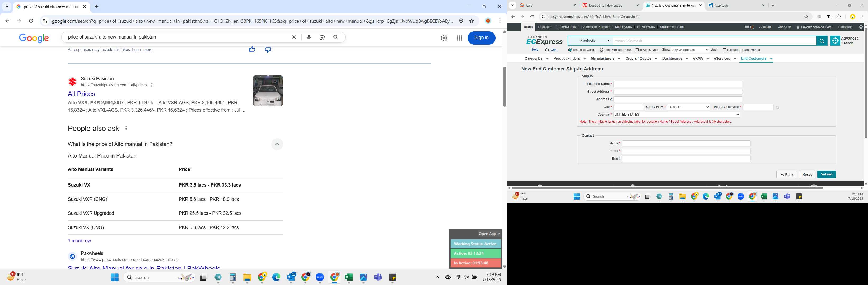Open the Country dropdown showing UNITED STATES
Screen dimensions: 868x285
[x=676, y=115]
